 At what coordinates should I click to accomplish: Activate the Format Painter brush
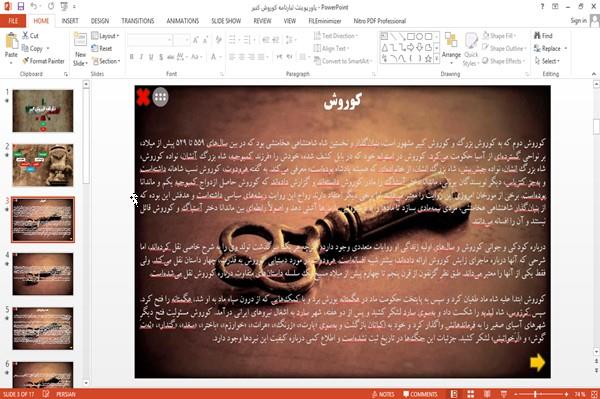click(43, 61)
